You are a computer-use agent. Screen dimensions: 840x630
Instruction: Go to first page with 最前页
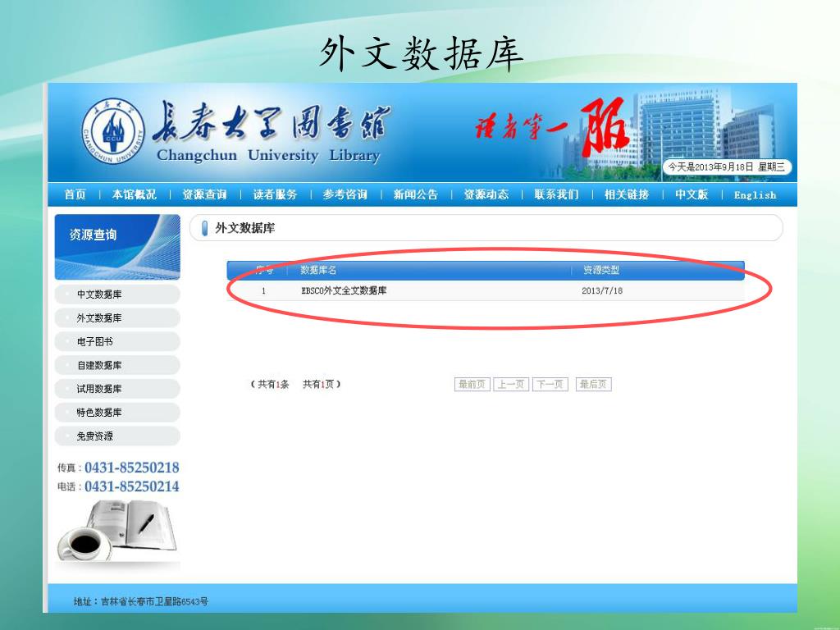[x=472, y=384]
